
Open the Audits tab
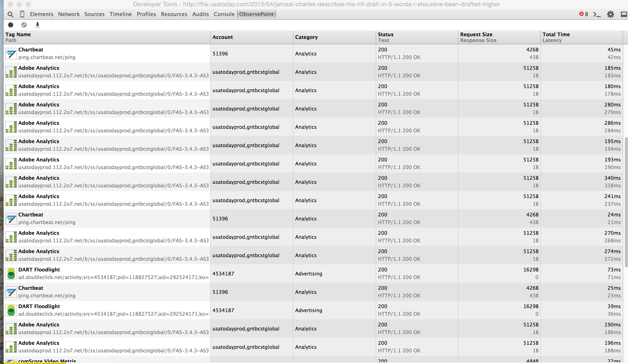pos(200,14)
